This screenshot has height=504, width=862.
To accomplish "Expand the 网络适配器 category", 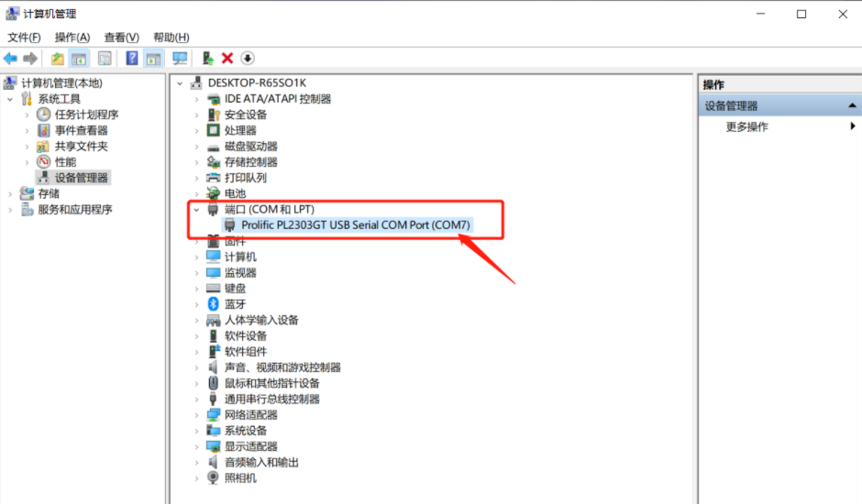I will [197, 414].
